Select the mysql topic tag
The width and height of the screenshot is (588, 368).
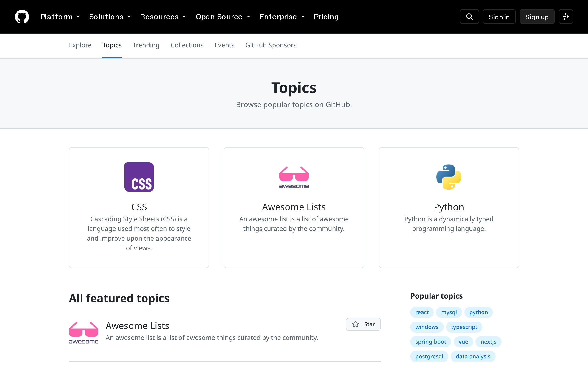pyautogui.click(x=449, y=312)
